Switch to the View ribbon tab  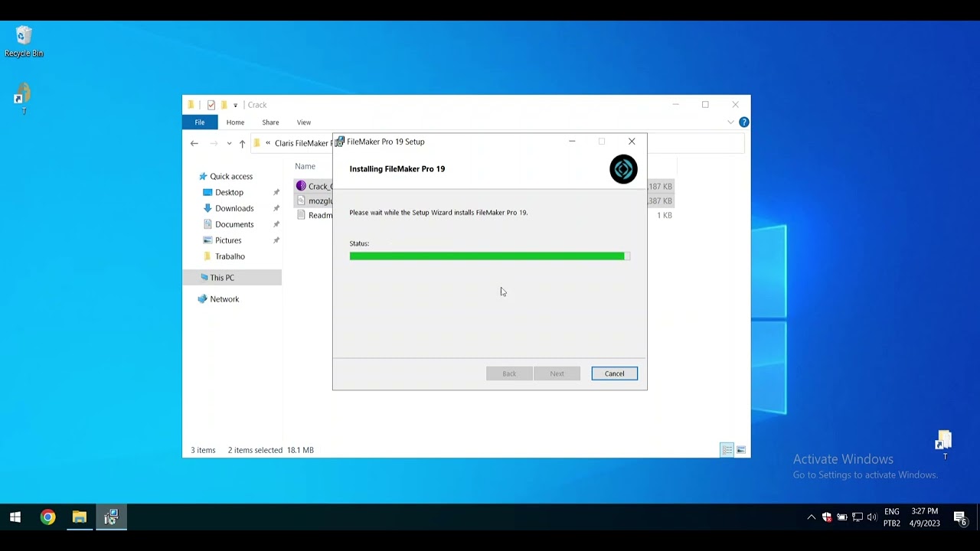(x=304, y=122)
